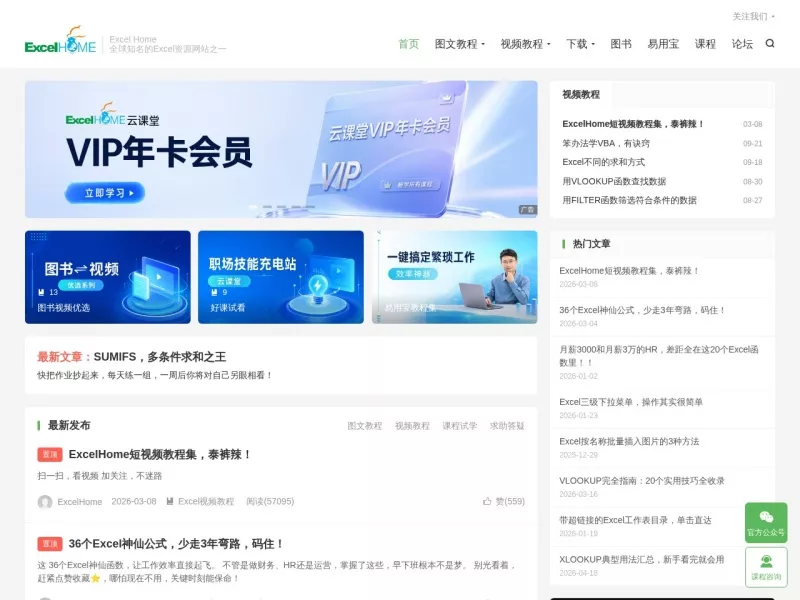Open 用FILTER函数筛选符合条件的数据 tutorial

630,200
